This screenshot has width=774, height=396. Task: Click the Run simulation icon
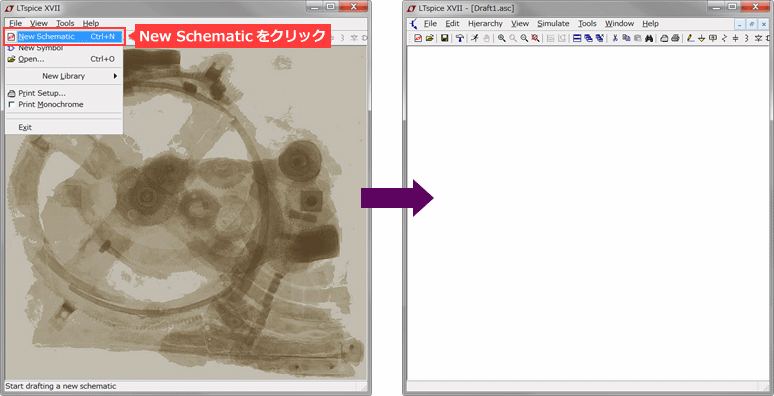tap(475, 38)
